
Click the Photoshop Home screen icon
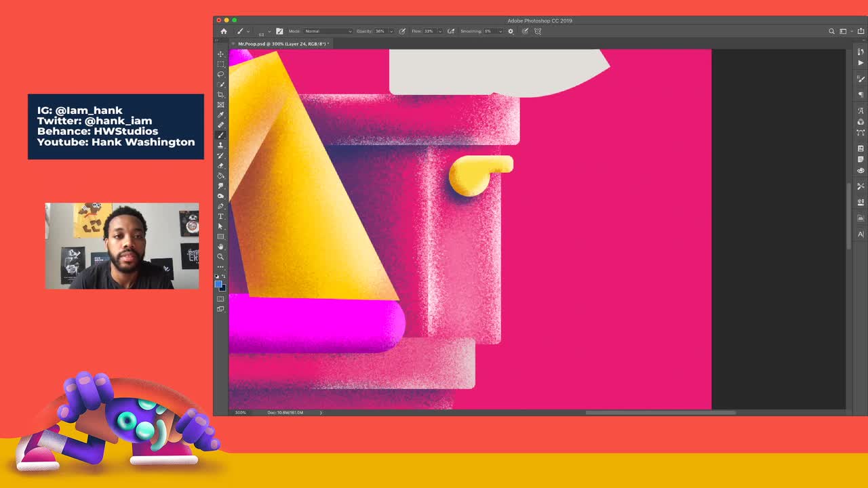[224, 31]
